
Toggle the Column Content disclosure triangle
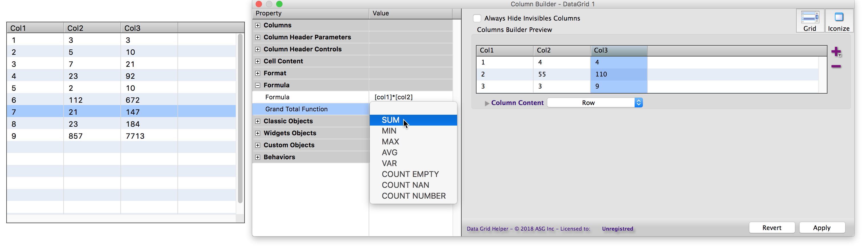coord(487,103)
